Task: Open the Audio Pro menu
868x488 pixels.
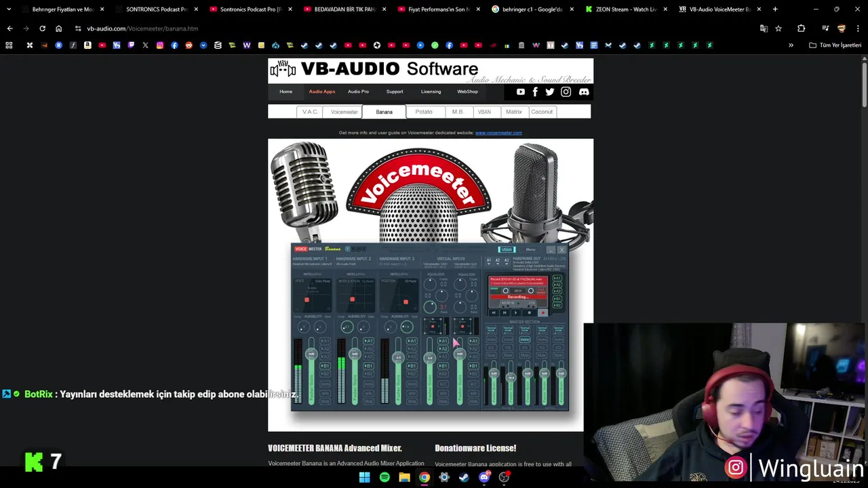Action: click(x=358, y=91)
